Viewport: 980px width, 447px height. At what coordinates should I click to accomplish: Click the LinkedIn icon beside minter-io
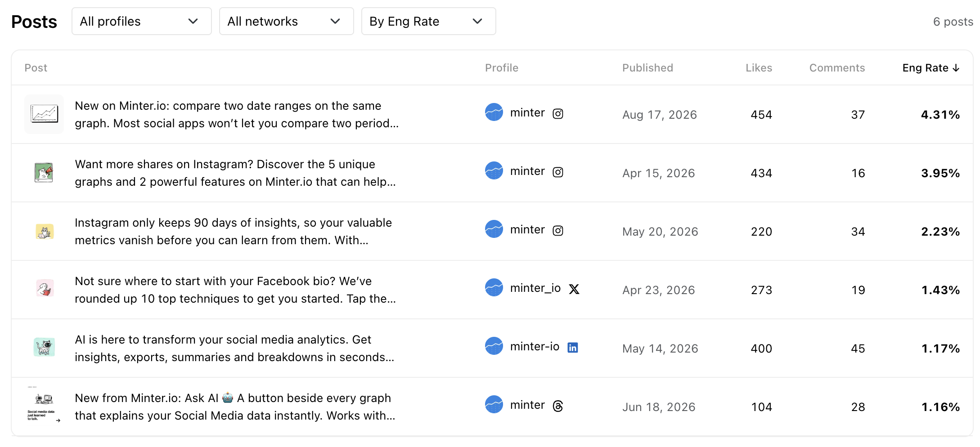[x=573, y=348]
